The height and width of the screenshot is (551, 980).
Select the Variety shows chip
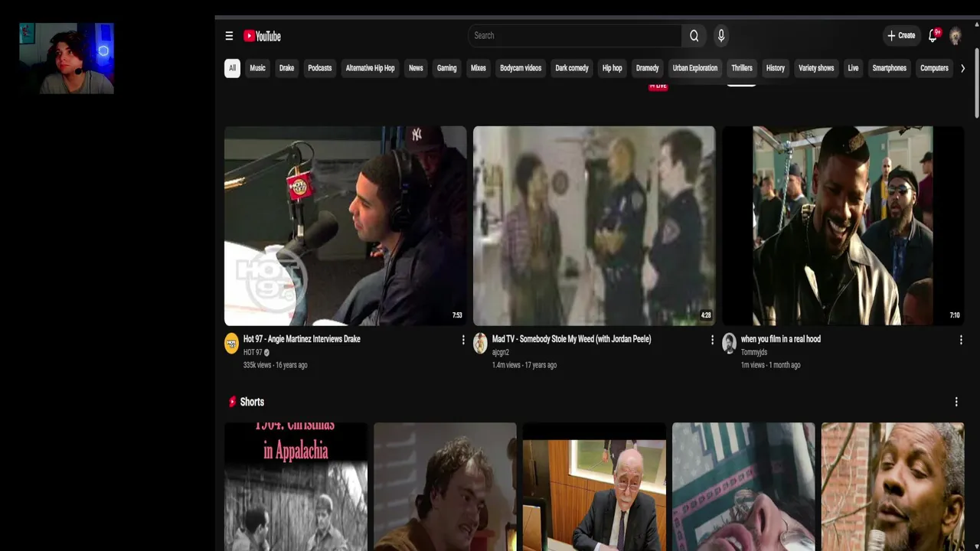[816, 68]
